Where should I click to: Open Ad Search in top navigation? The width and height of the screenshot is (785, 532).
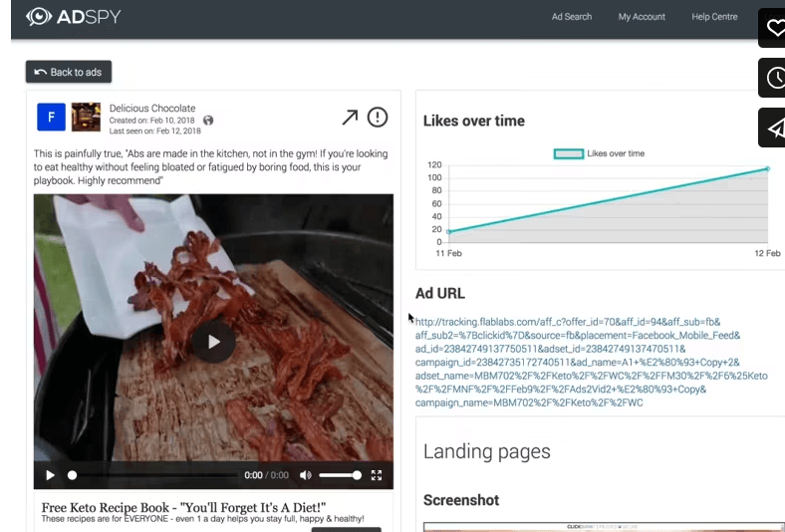(572, 17)
